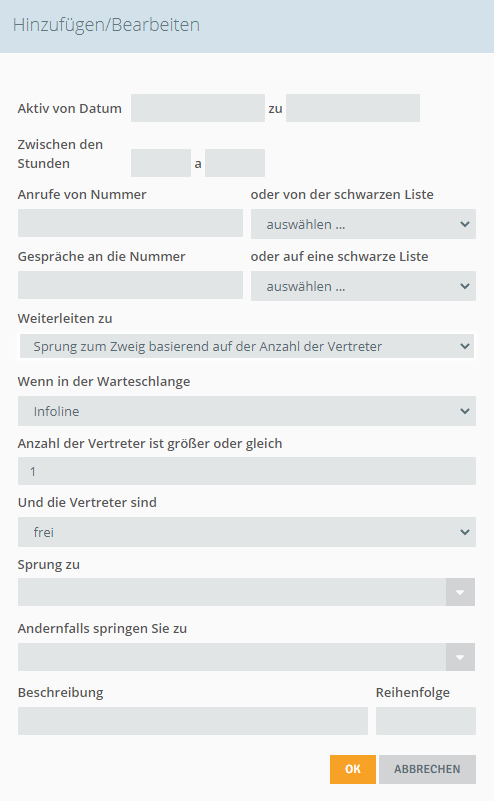The width and height of the screenshot is (494, 801).
Task: Open the 'oder auf eine schwarze Liste' dropdown
Action: pos(363,286)
